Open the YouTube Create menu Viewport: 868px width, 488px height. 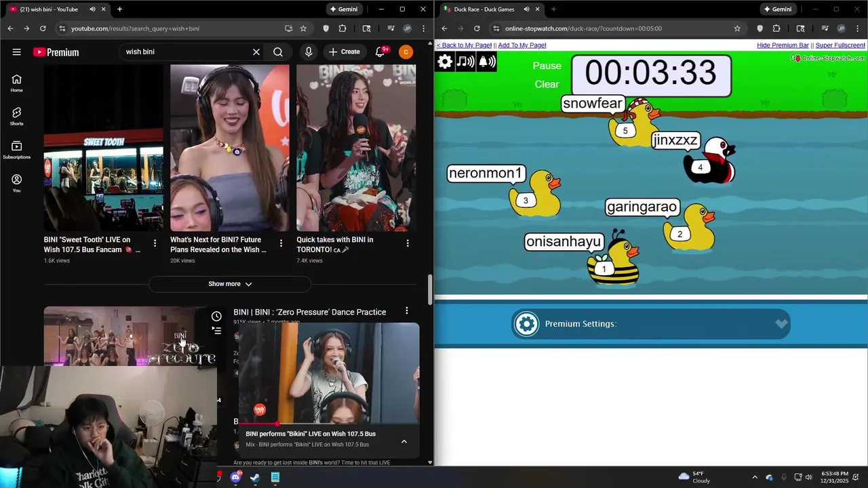tap(344, 52)
